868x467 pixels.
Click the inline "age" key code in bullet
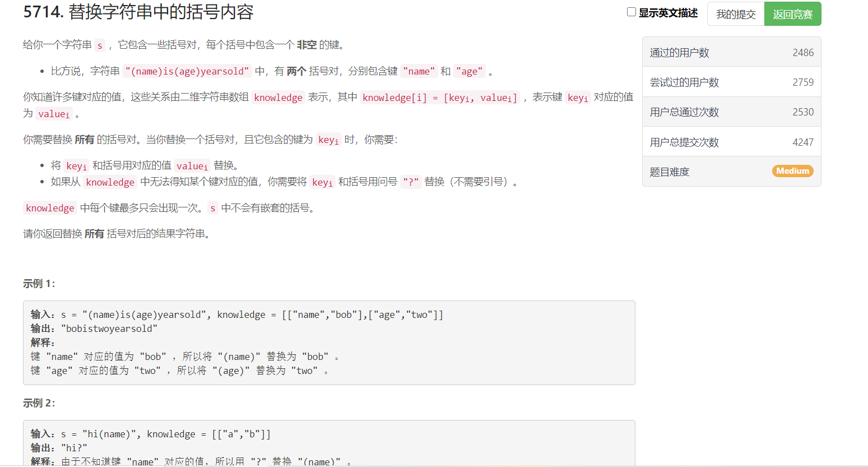point(470,71)
